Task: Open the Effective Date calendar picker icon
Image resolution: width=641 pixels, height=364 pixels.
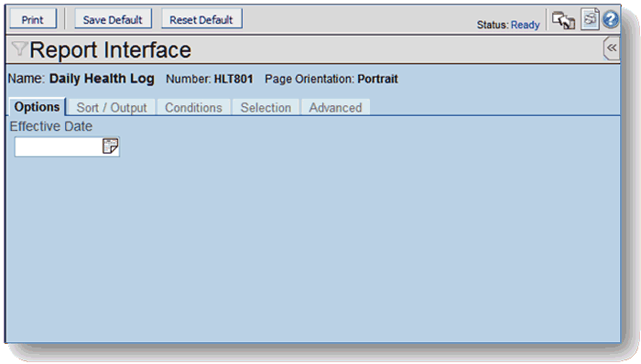Action: pos(110,146)
